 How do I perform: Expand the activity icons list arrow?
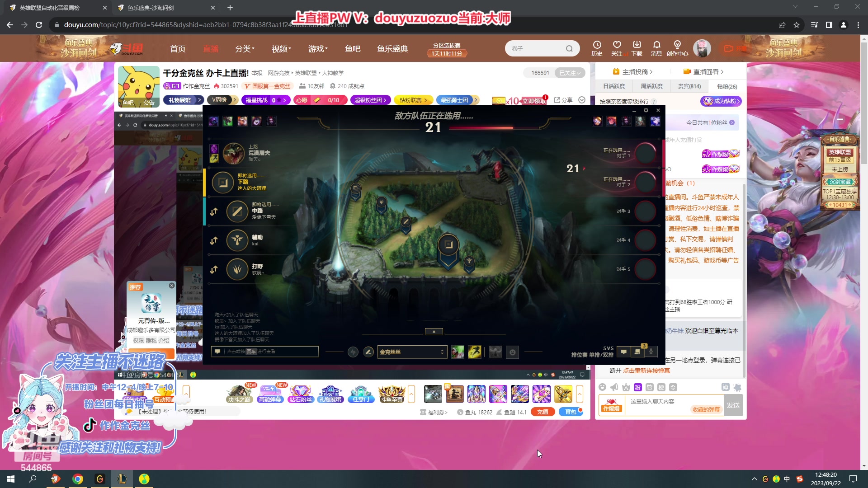[x=411, y=394]
